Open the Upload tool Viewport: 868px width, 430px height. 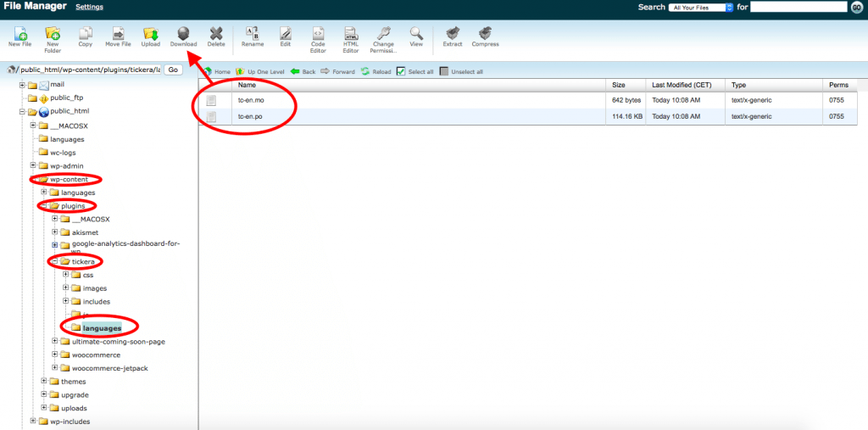pyautogui.click(x=151, y=36)
